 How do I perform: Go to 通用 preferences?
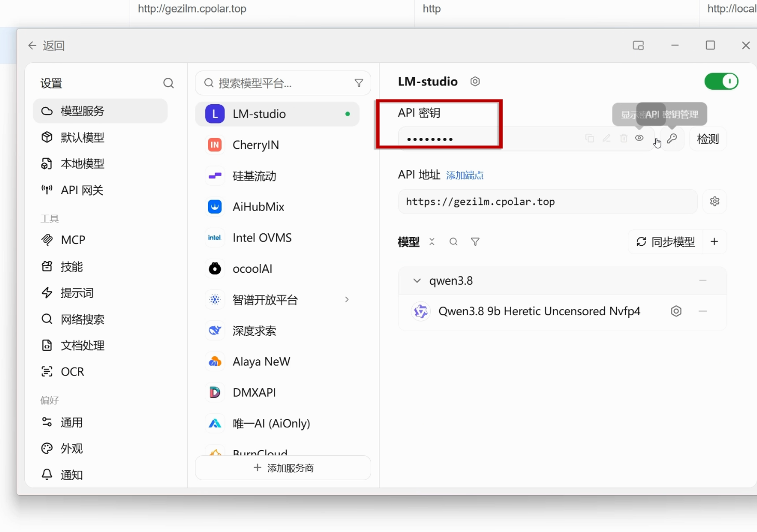tap(100, 423)
